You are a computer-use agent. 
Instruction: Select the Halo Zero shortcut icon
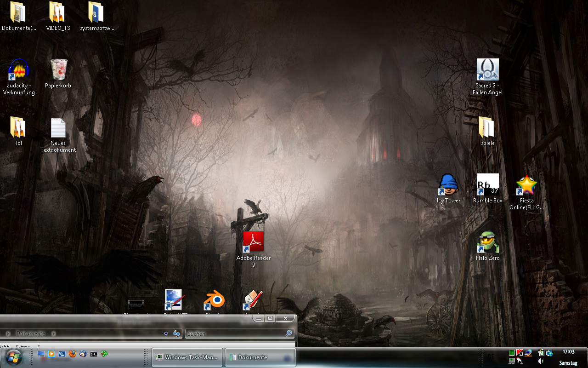pyautogui.click(x=487, y=242)
